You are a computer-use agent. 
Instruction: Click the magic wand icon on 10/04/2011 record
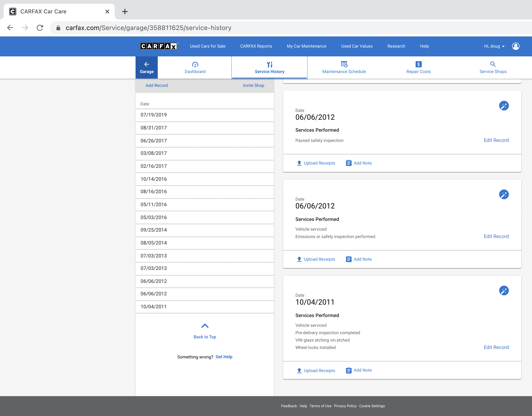[x=504, y=291]
